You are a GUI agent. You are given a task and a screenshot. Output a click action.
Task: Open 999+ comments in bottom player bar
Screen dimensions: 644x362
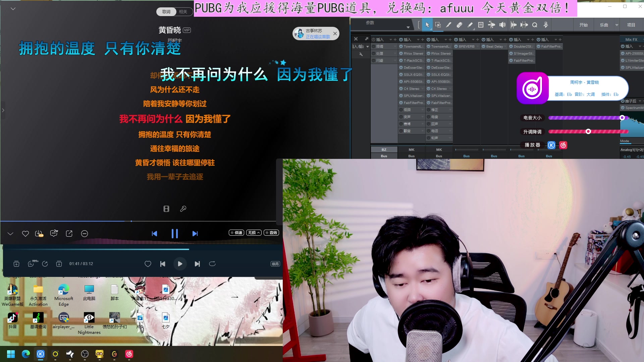(x=32, y=263)
